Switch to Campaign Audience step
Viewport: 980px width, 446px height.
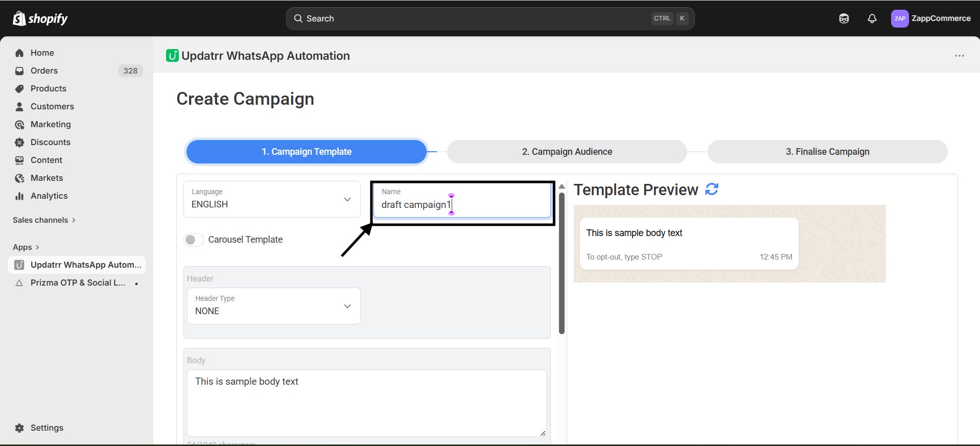coord(567,152)
